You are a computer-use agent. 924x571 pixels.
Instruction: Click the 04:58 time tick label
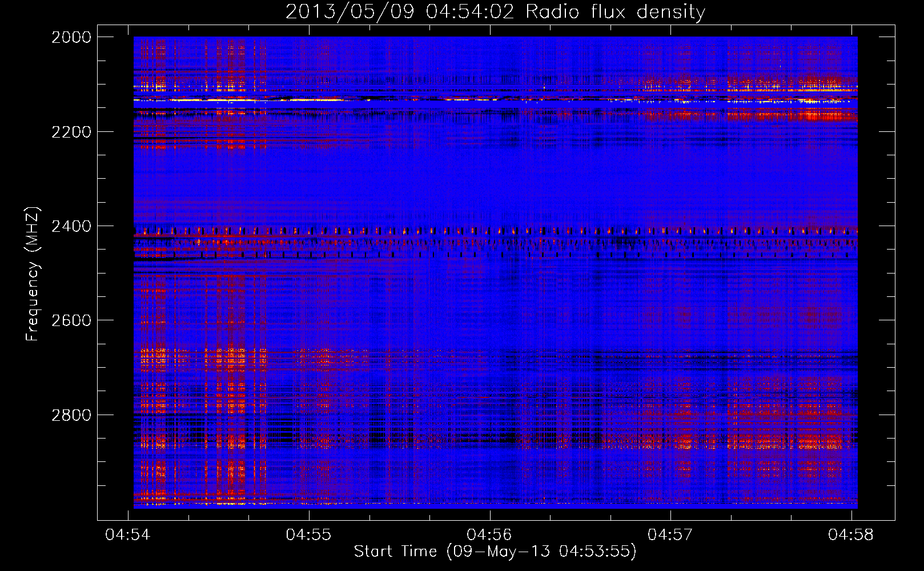[851, 534]
